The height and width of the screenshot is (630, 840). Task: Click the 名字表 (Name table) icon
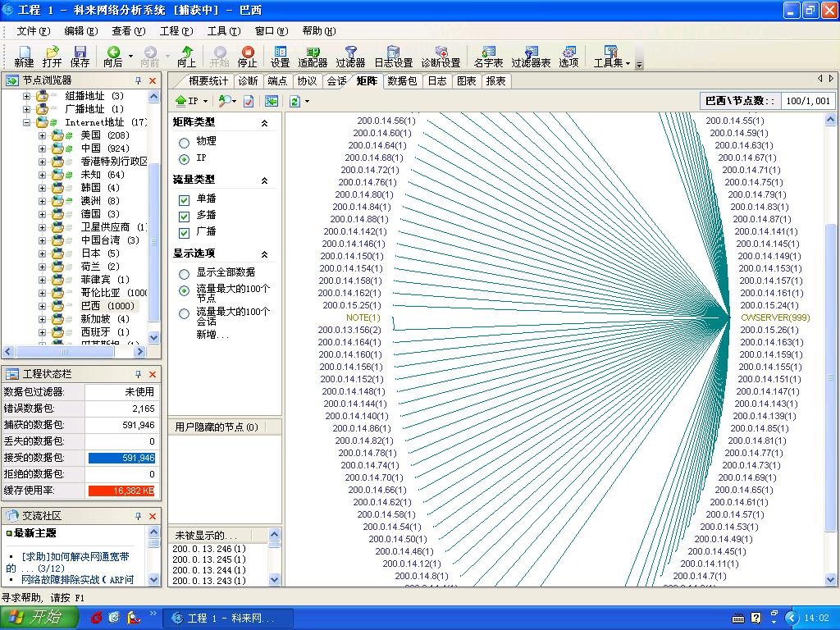pyautogui.click(x=488, y=56)
